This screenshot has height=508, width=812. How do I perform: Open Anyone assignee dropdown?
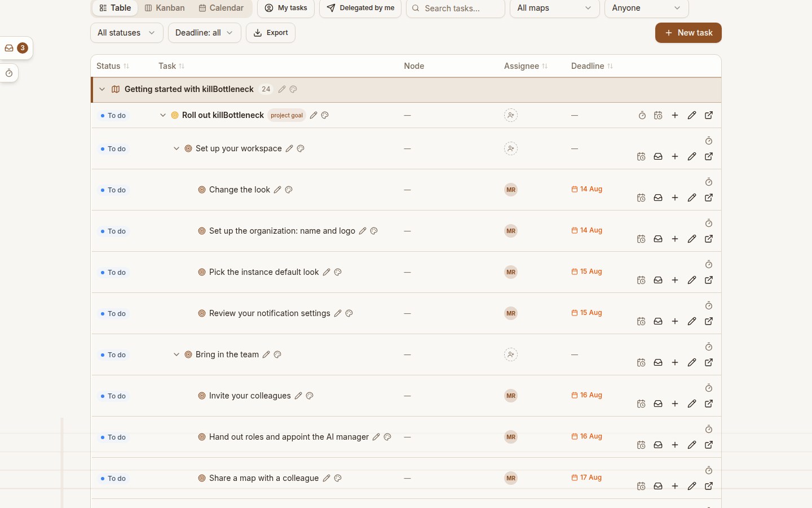[x=647, y=8]
